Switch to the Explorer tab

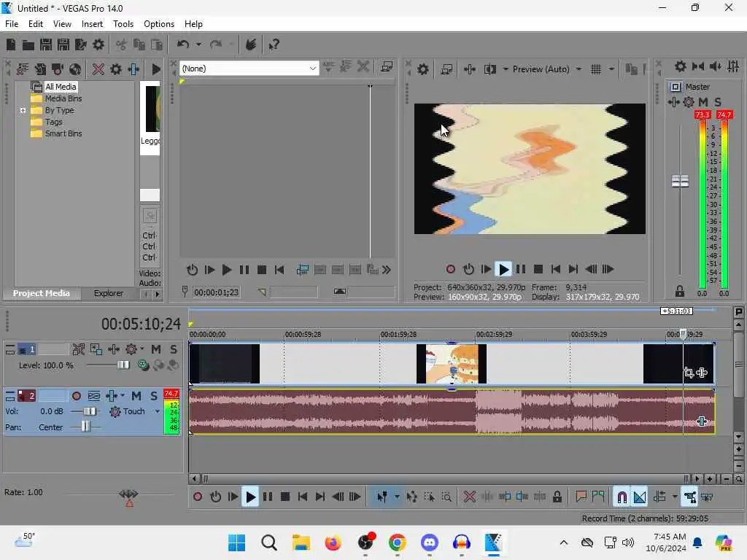[x=108, y=293]
